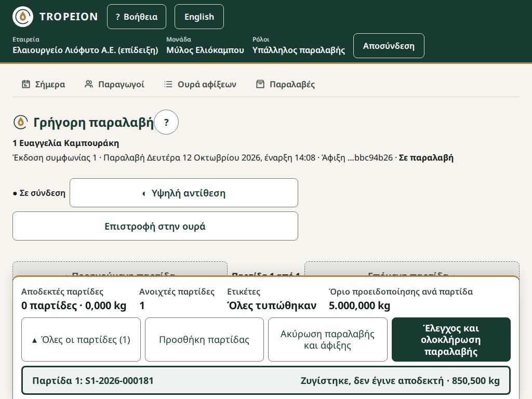
Task: Toggle Υψηλή αντίθεση high contrast mode
Action: coord(184,193)
